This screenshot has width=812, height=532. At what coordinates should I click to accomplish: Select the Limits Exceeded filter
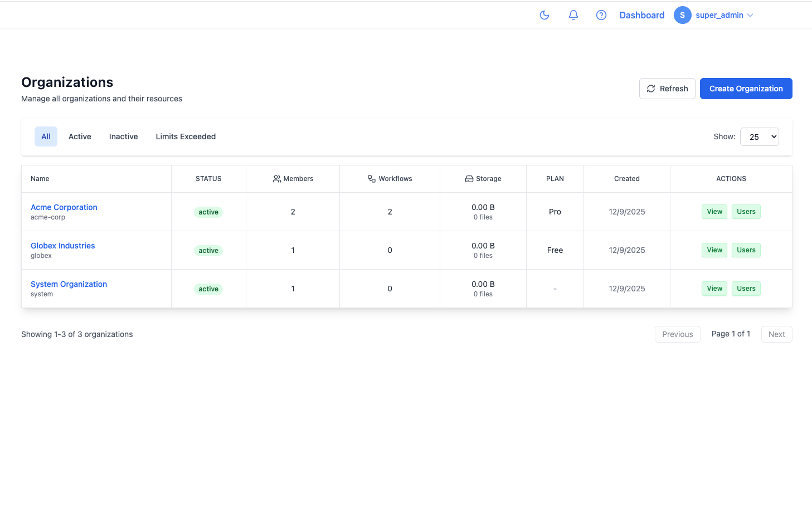pos(186,136)
